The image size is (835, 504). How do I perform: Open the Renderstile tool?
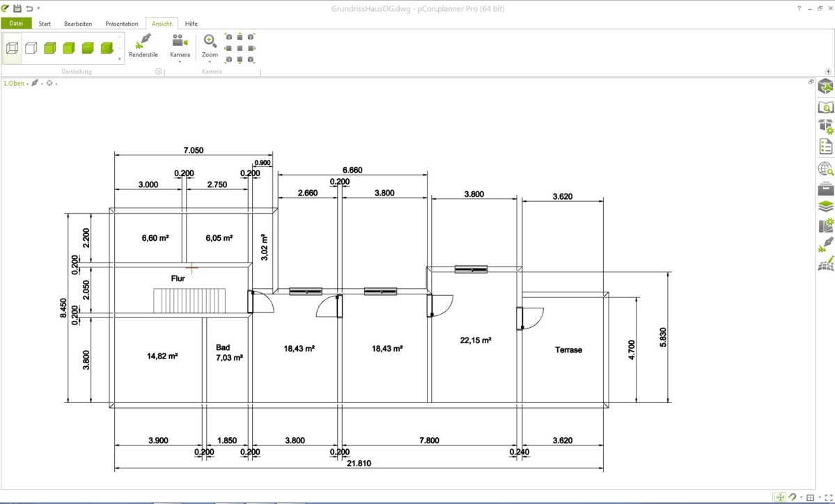(x=143, y=46)
